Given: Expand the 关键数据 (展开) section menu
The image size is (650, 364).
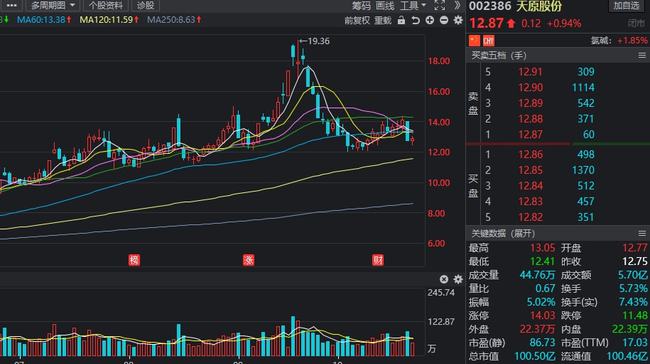Looking at the screenshot, I should (x=642, y=233).
